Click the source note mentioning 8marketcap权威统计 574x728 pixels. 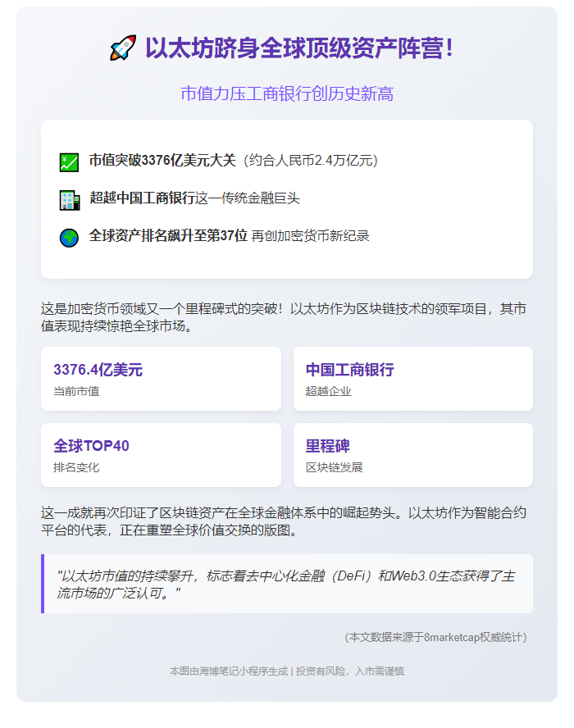[x=436, y=638]
